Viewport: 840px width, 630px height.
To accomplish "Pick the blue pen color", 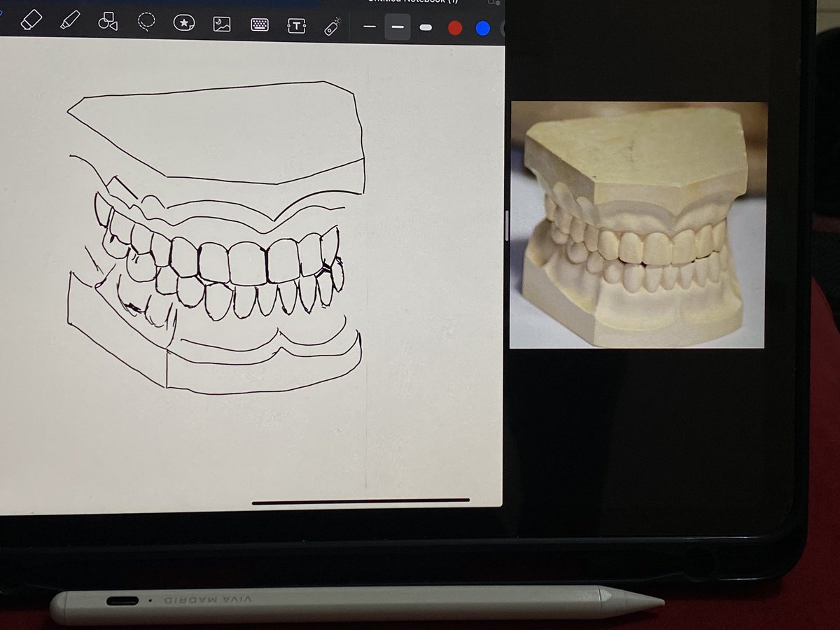I will pyautogui.click(x=482, y=29).
